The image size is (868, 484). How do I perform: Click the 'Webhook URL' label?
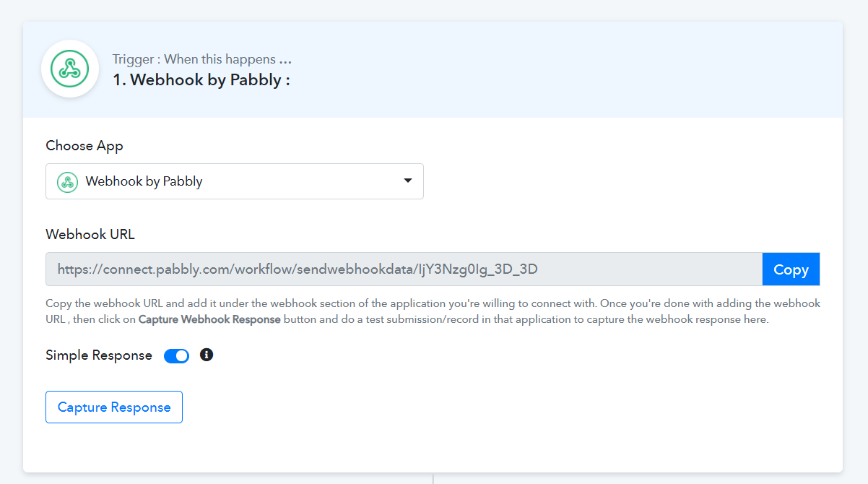[90, 234]
